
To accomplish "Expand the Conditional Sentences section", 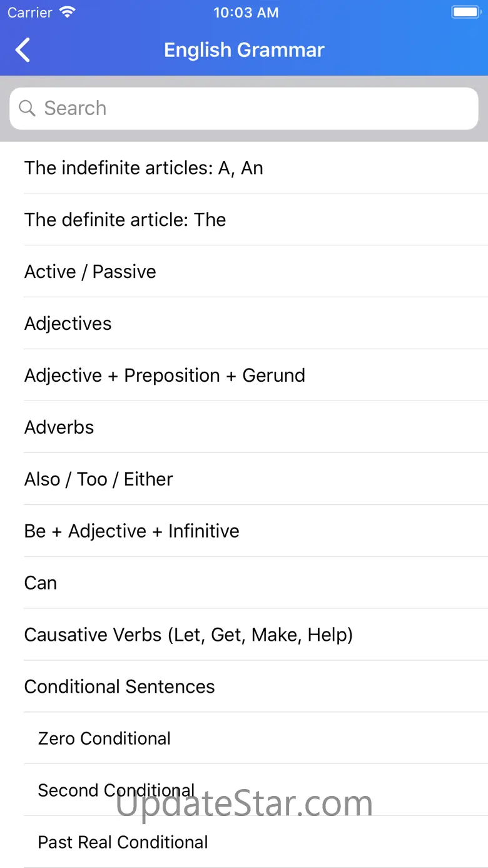I will pyautogui.click(x=119, y=687).
